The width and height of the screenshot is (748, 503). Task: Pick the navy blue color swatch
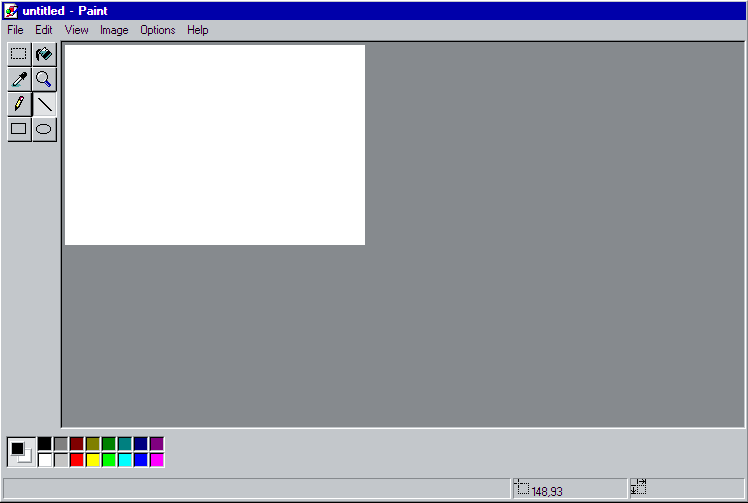(141, 444)
